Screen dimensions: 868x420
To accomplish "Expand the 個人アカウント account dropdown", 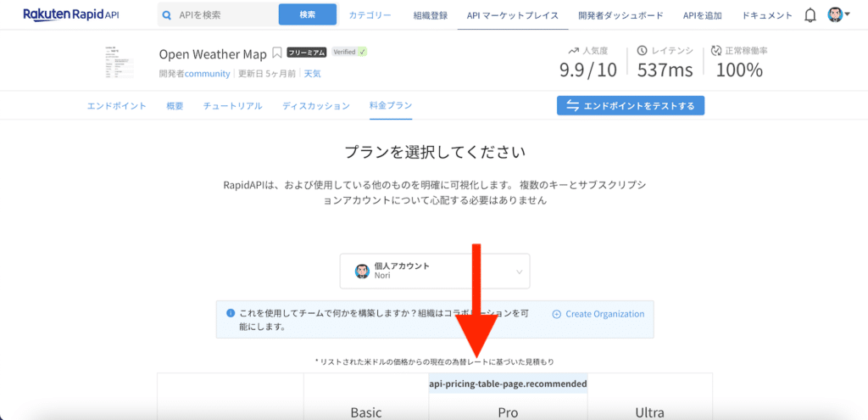I will (435, 272).
